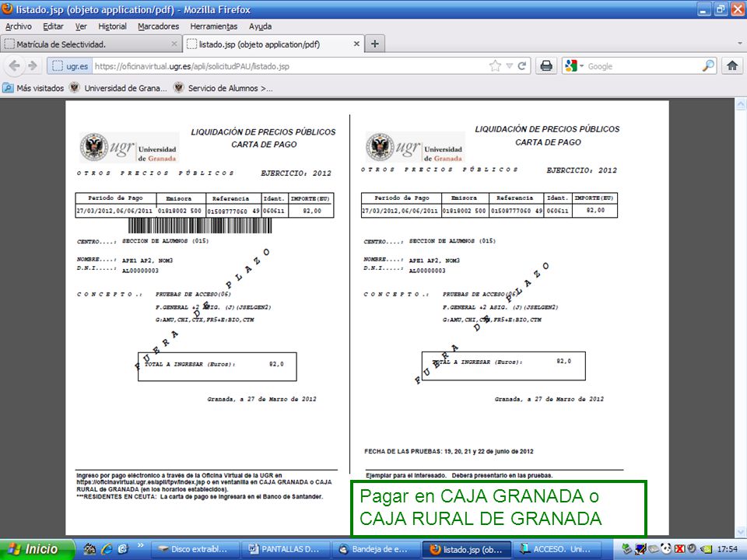Open the URL history dropdown arrow

[x=509, y=65]
